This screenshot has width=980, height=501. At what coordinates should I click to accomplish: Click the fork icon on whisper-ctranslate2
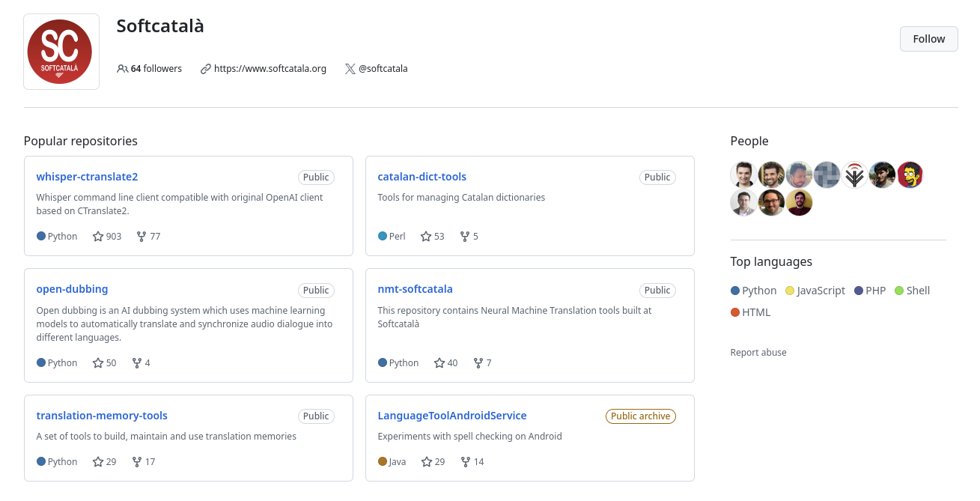pos(141,237)
